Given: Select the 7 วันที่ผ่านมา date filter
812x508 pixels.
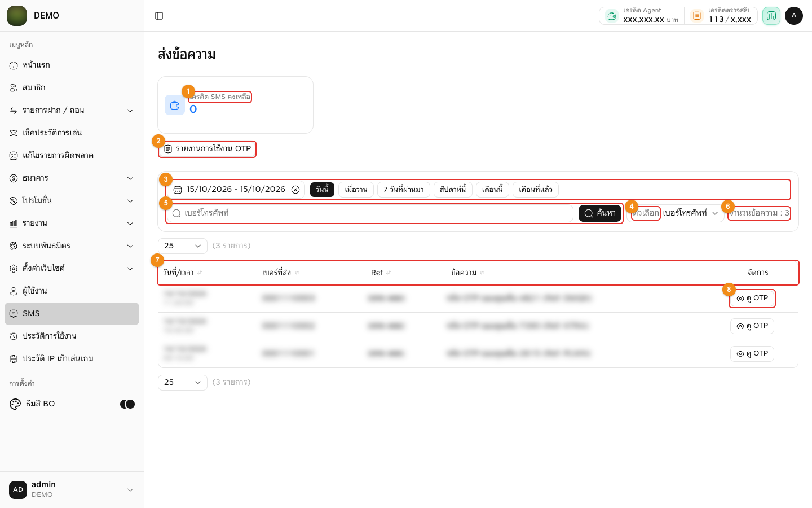Looking at the screenshot, I should pyautogui.click(x=404, y=190).
